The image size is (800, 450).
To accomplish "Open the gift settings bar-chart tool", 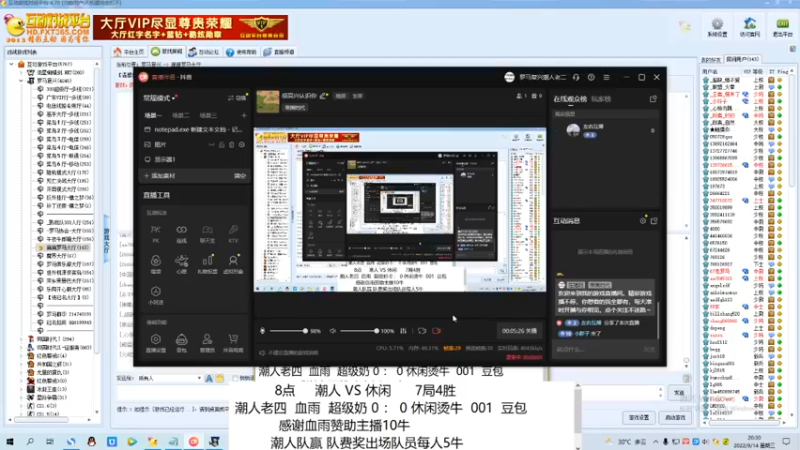I will (207, 264).
